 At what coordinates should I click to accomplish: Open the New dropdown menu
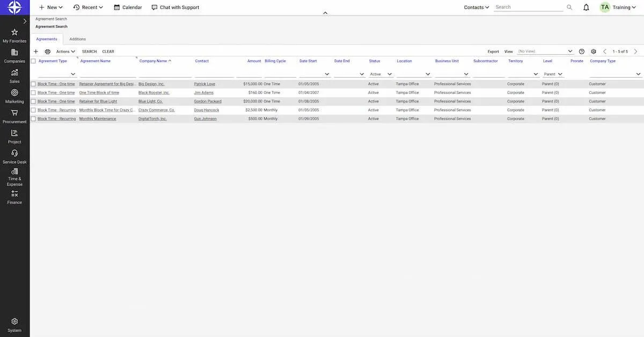point(51,8)
